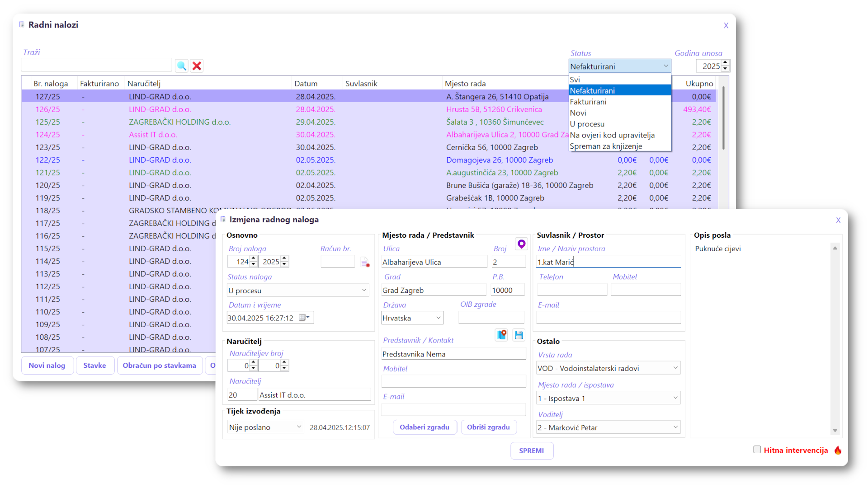Click the remove invoice document icon

[365, 263]
